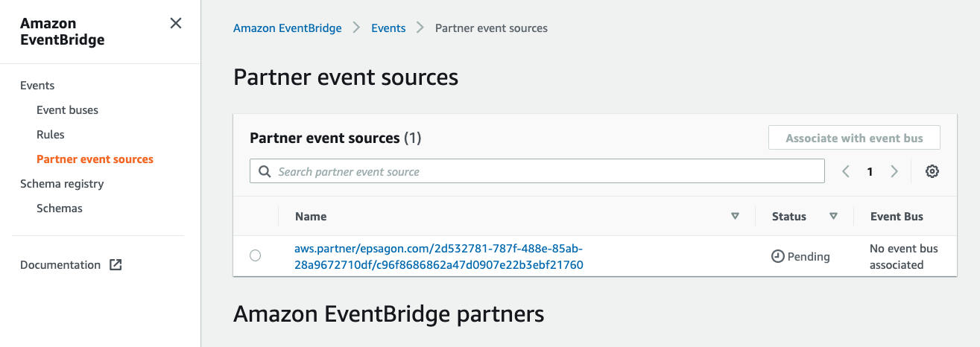This screenshot has height=347, width=980.
Task: Focus the Search partner event source field
Action: click(x=537, y=171)
